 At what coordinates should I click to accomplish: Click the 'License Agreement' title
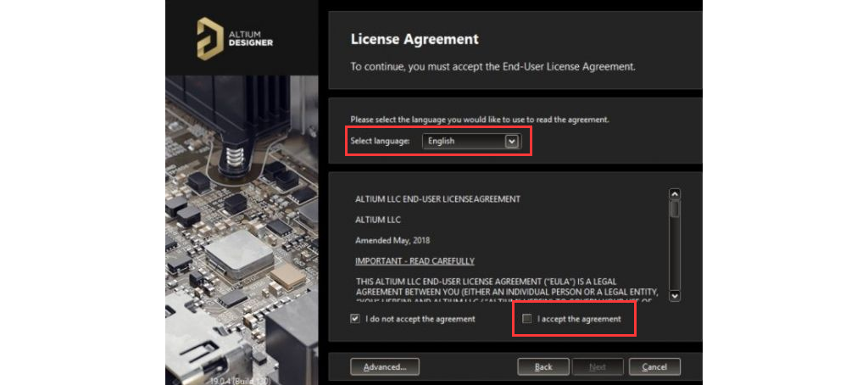point(415,39)
